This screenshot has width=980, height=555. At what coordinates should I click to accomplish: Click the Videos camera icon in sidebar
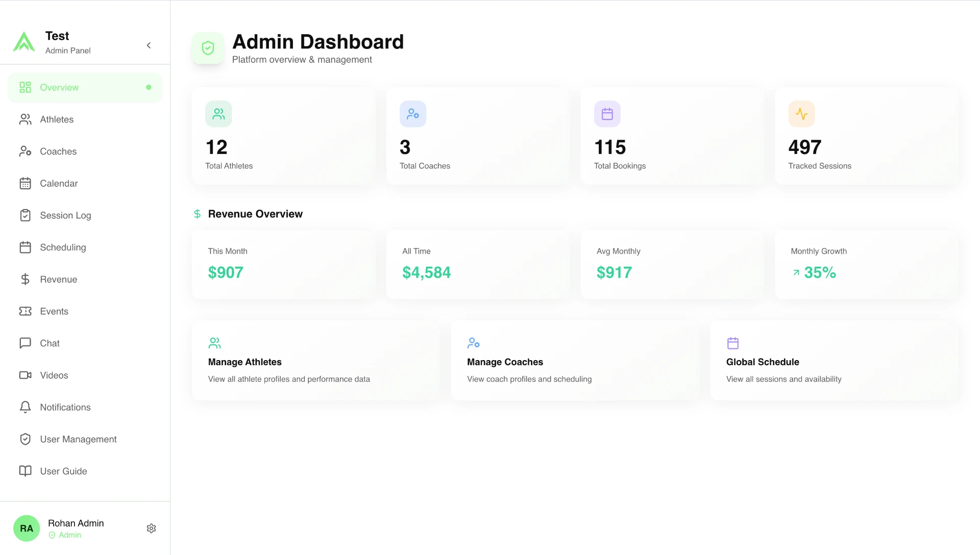[x=25, y=375]
